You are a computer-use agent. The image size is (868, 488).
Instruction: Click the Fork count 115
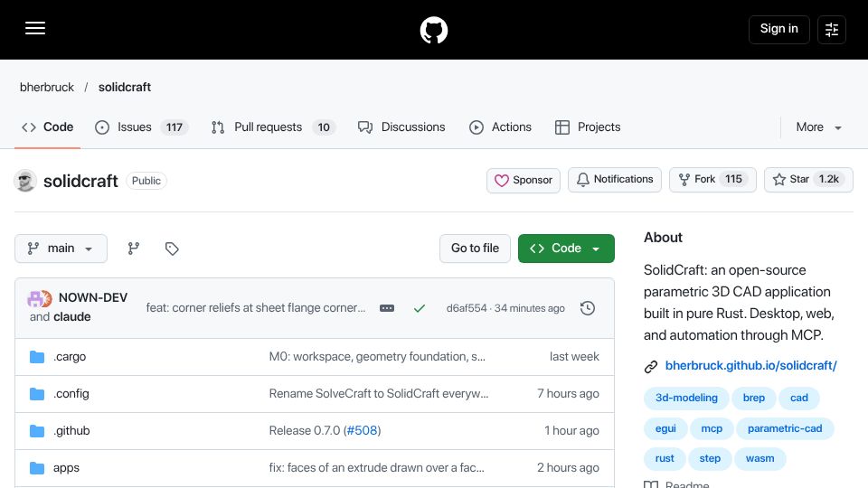click(733, 179)
